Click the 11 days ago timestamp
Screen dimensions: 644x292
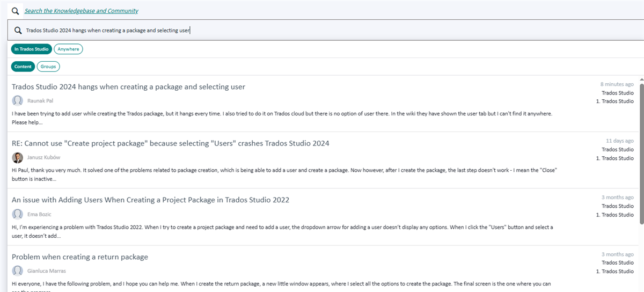point(620,141)
